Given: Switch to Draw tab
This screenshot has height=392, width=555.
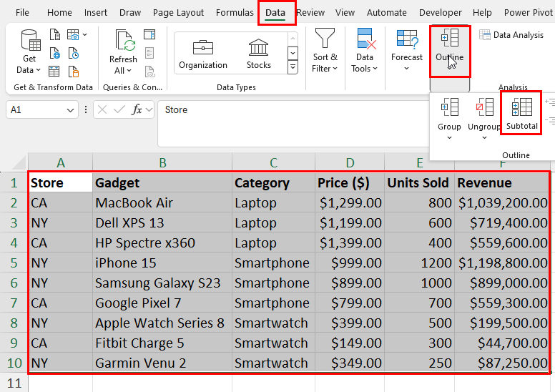Looking at the screenshot, I should click(x=130, y=12).
